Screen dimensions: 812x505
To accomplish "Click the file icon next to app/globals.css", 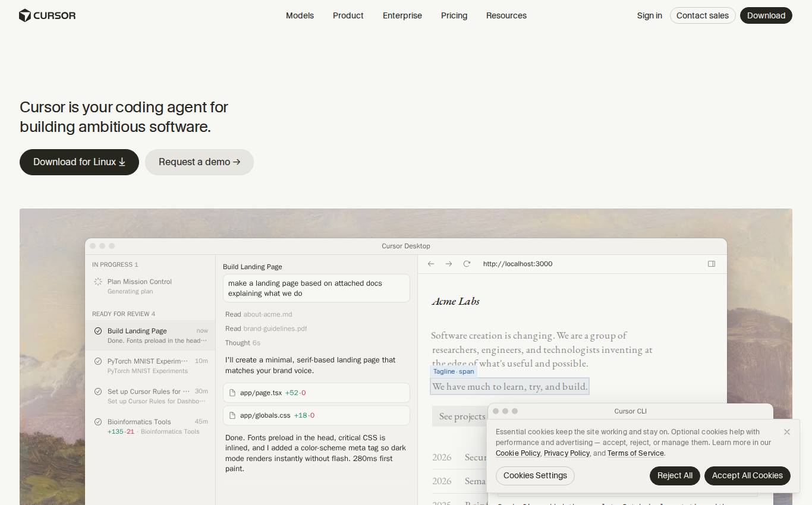I will click(x=232, y=415).
